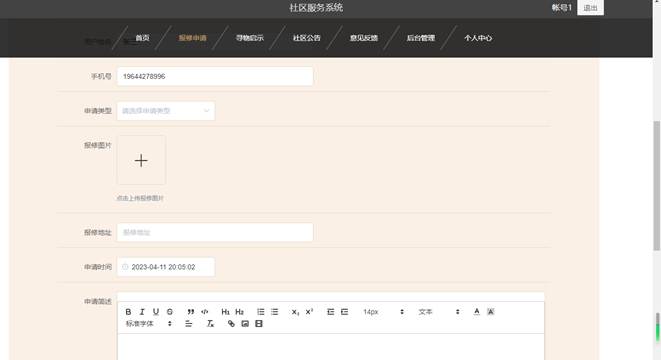Open 后台管理 navigation item
The width and height of the screenshot is (661, 360).
tap(421, 38)
